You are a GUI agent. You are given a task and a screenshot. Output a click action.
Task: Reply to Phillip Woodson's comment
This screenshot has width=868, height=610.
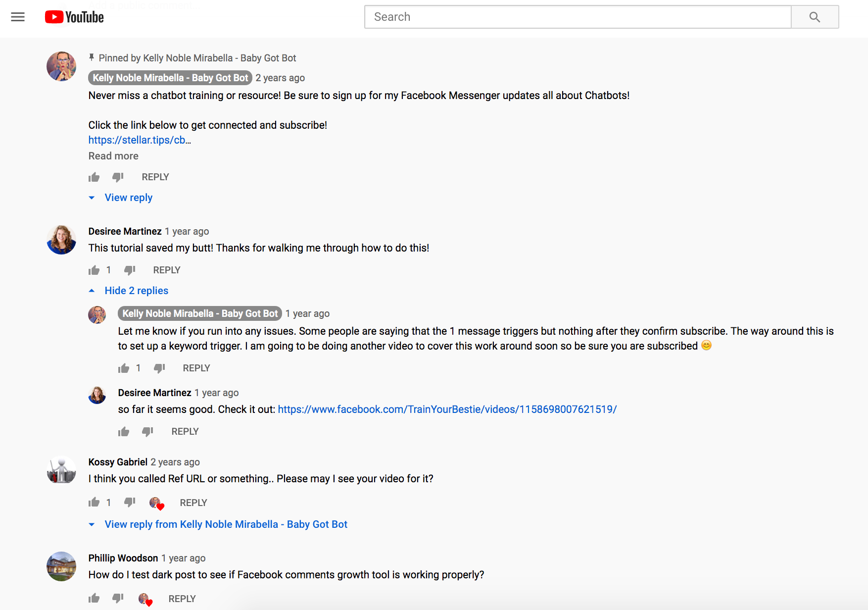(182, 599)
